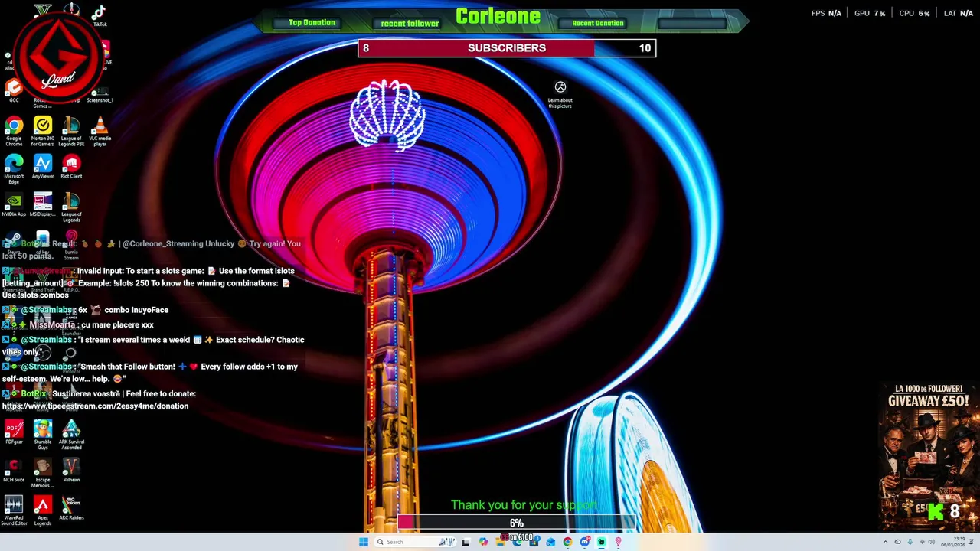
Task: Click the Top Donation overlay label
Action: tap(312, 23)
